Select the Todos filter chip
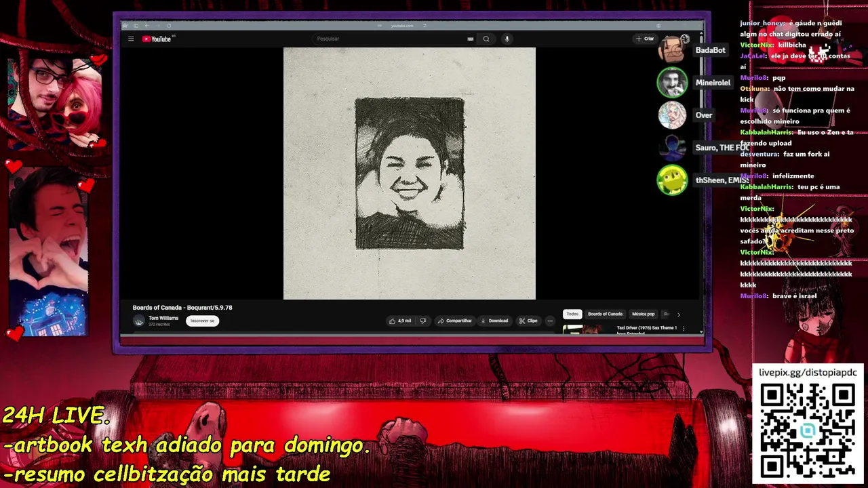The width and height of the screenshot is (868, 488). pos(572,314)
